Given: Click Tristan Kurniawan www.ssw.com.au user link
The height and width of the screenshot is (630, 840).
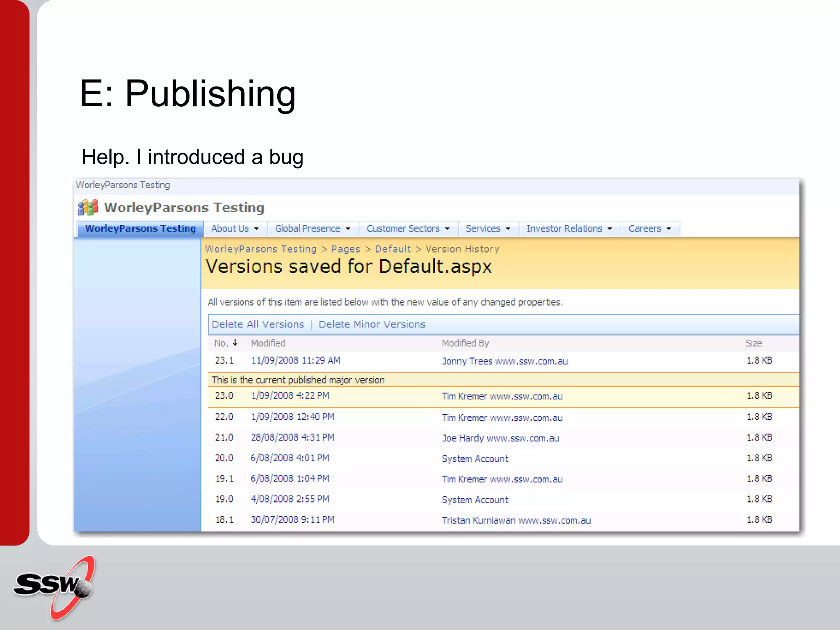Looking at the screenshot, I should (516, 520).
